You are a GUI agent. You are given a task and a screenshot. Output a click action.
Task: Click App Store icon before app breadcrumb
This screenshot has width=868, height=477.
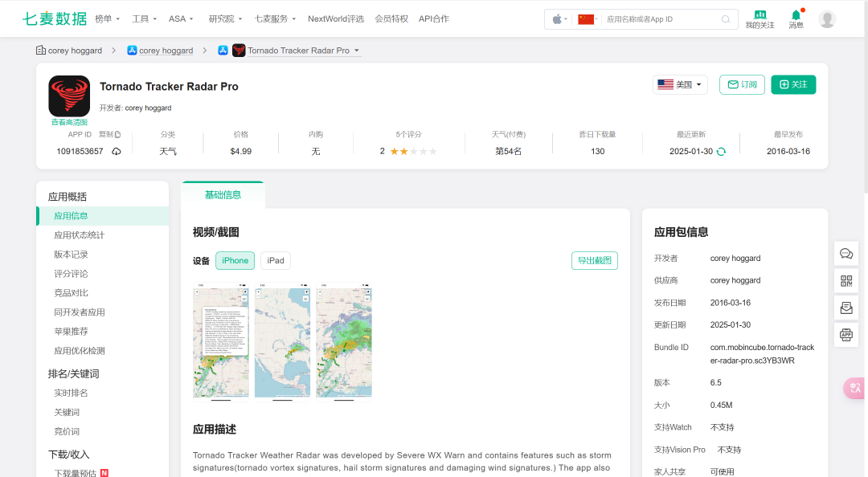click(x=223, y=51)
